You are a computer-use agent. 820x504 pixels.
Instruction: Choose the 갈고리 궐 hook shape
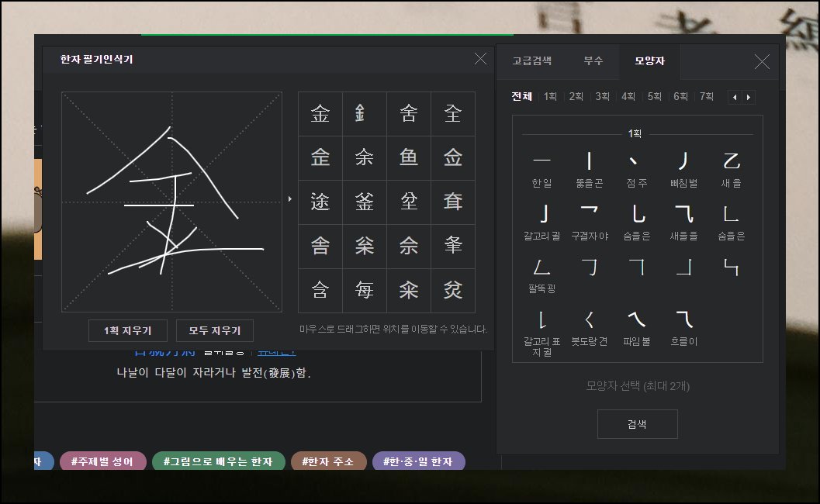click(x=541, y=222)
